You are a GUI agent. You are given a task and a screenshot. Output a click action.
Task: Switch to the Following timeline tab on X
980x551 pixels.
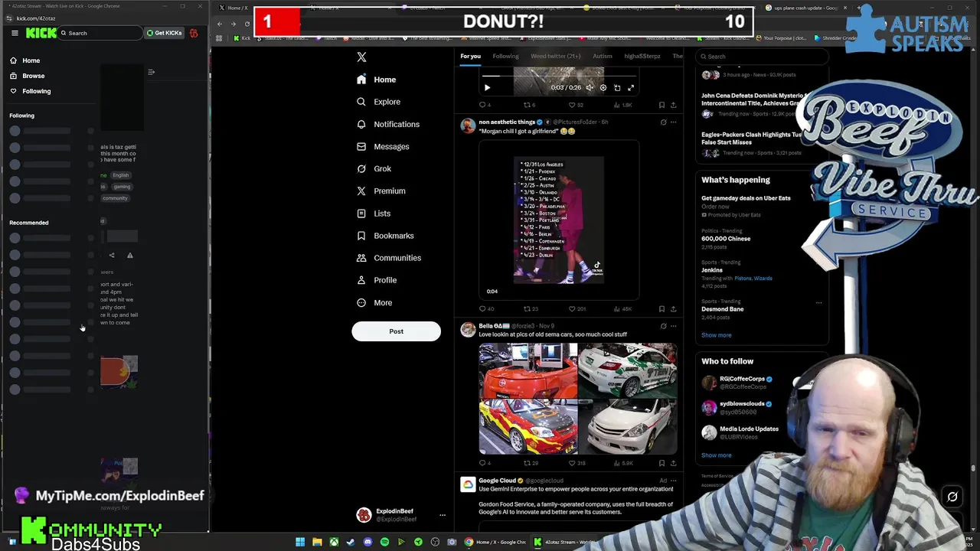(x=505, y=56)
